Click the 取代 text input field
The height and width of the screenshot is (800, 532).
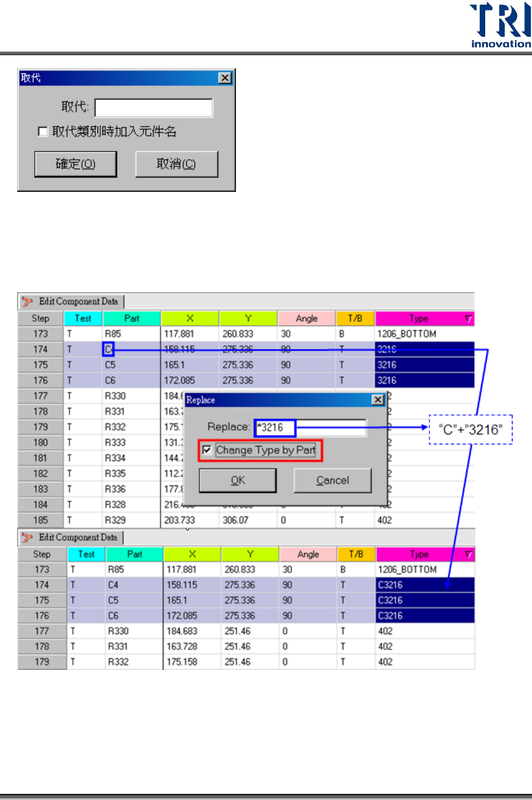tap(154, 108)
